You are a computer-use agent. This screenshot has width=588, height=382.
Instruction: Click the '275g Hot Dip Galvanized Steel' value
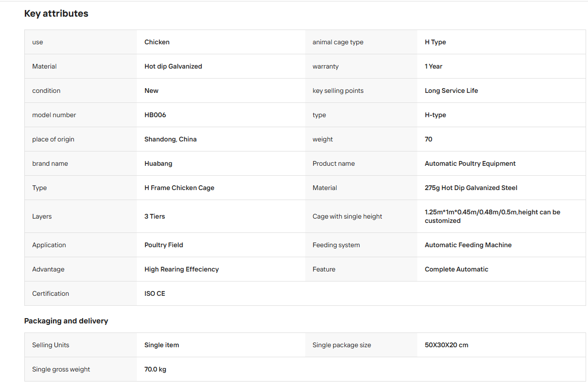click(x=471, y=188)
